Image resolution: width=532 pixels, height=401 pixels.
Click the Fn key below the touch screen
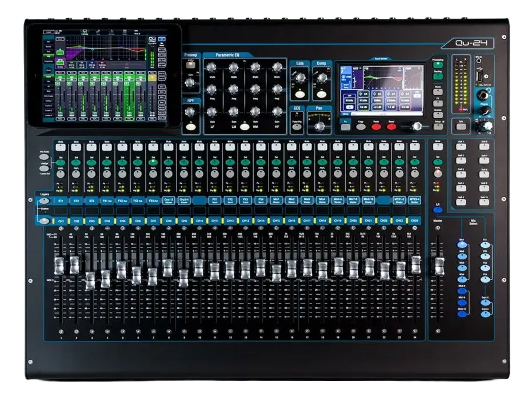pyautogui.click(x=345, y=127)
